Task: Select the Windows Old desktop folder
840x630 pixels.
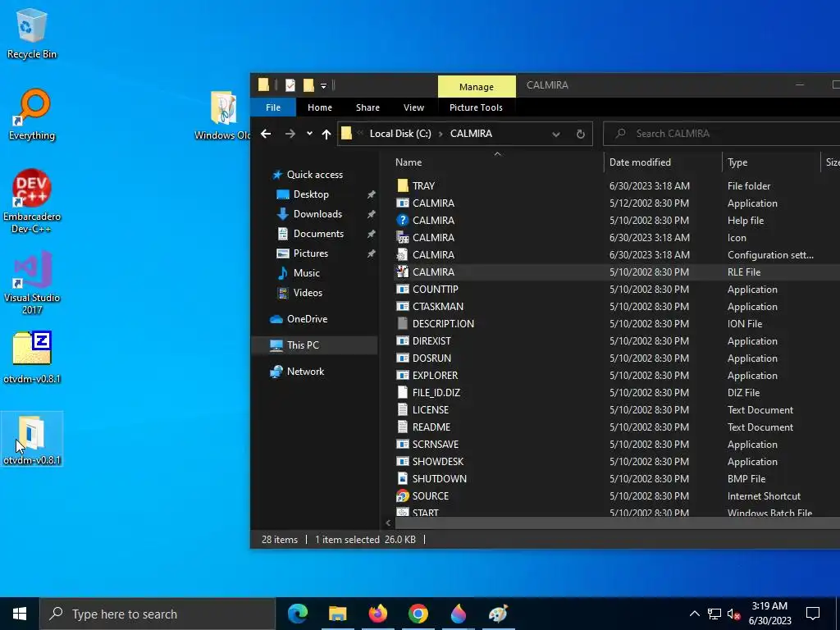Action: pos(223,115)
